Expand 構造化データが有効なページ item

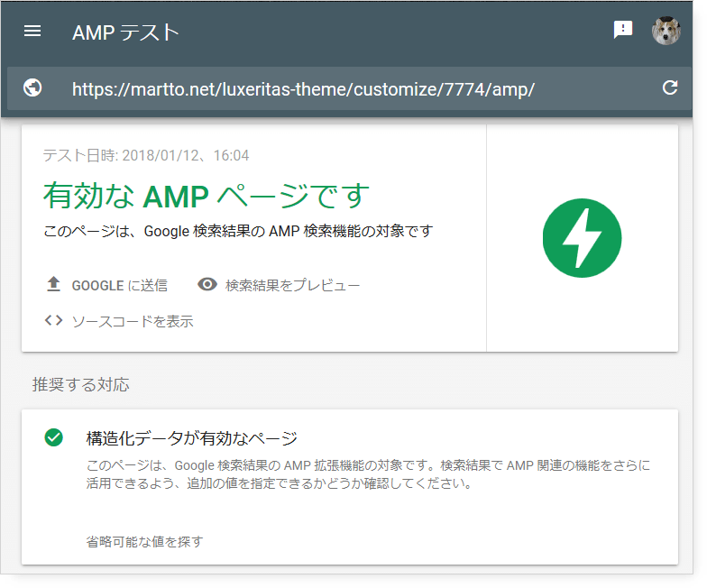tap(191, 438)
